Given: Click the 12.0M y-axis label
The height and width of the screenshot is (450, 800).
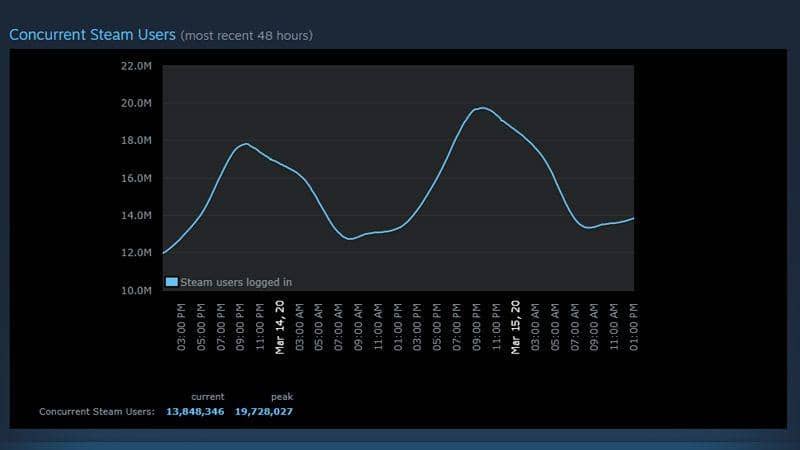Looking at the screenshot, I should 136,253.
